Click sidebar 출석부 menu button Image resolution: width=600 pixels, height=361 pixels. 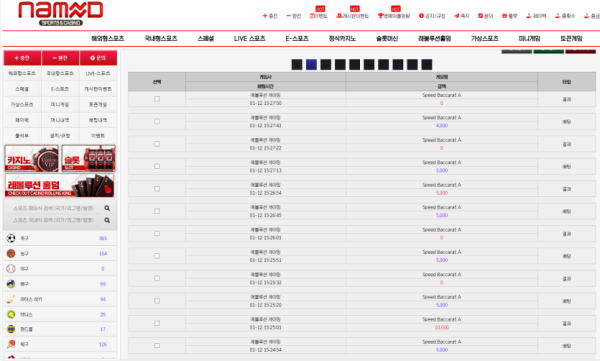click(22, 136)
